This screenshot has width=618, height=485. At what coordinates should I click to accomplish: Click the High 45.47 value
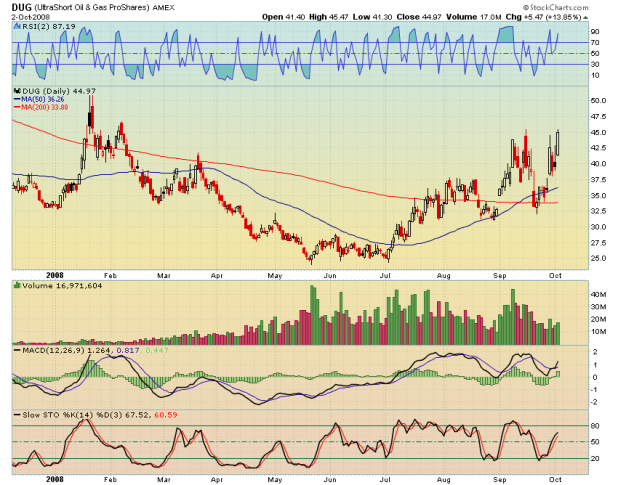coord(330,17)
